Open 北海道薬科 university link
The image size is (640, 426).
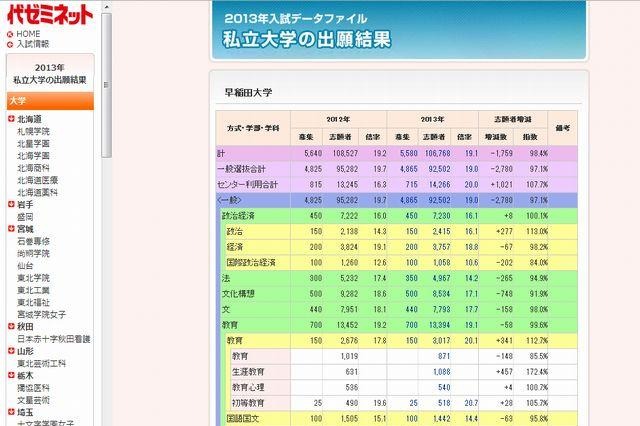tap(38, 192)
